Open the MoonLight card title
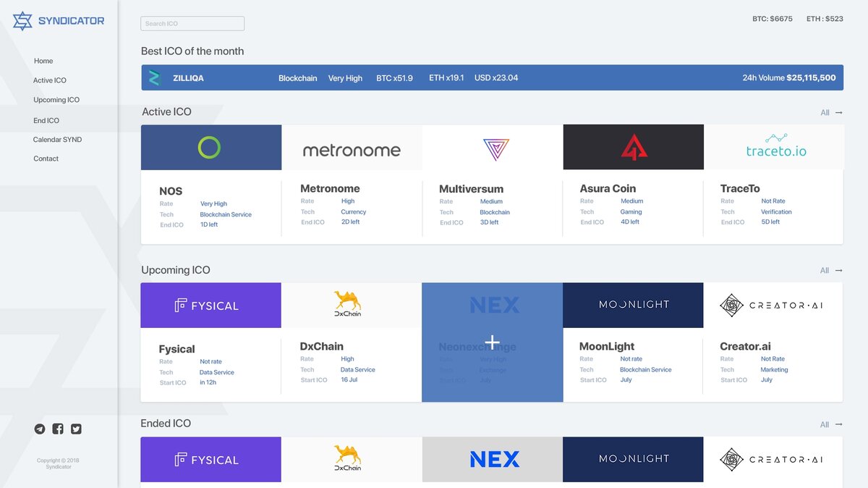 [607, 346]
